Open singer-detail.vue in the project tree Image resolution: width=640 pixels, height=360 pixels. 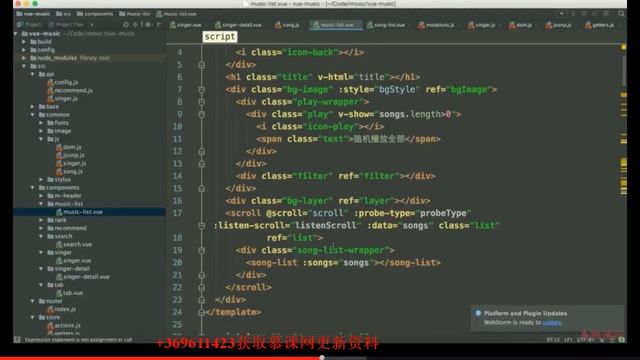[x=83, y=277]
